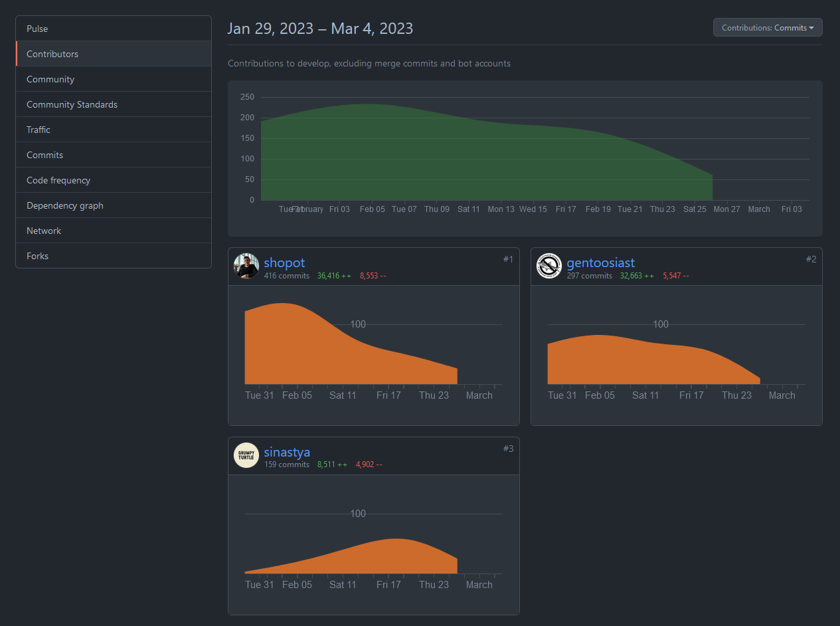View gentoosiast's 297 commits

click(590, 276)
